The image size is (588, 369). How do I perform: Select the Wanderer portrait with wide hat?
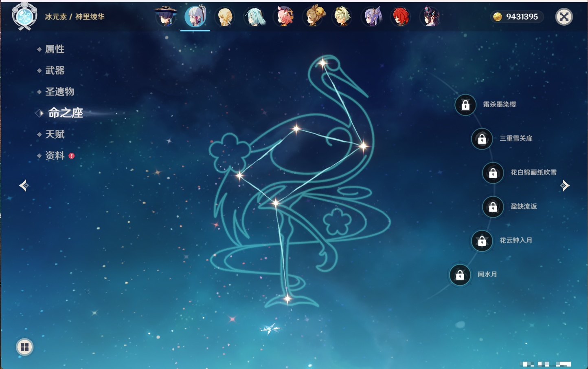click(x=166, y=17)
